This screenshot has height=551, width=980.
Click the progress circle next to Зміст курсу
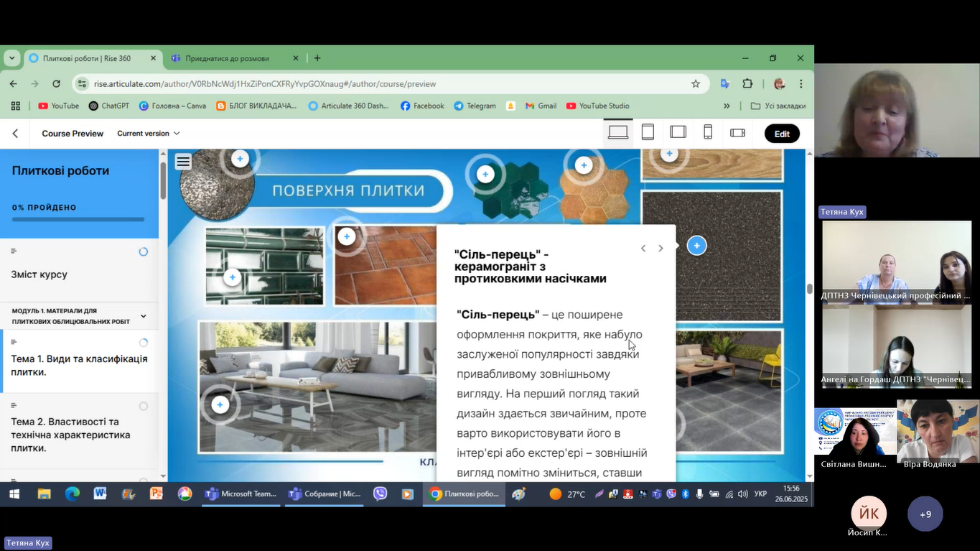point(144,251)
